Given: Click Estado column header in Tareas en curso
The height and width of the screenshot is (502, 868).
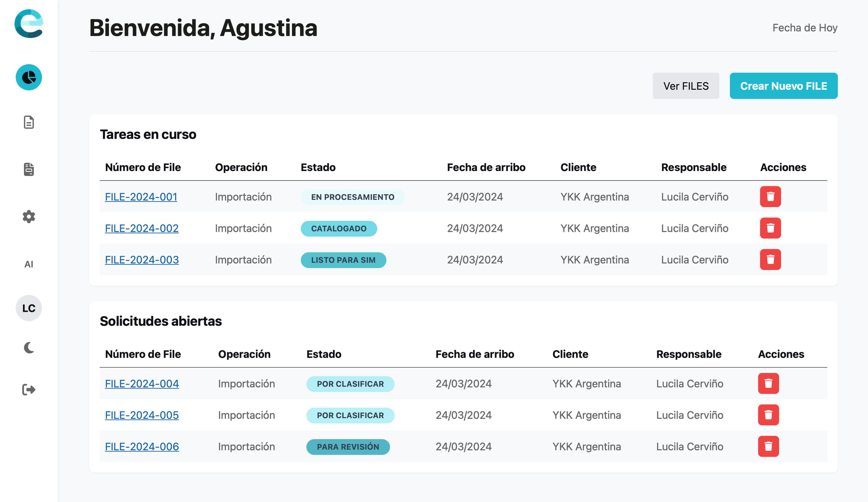Looking at the screenshot, I should click(x=318, y=167).
